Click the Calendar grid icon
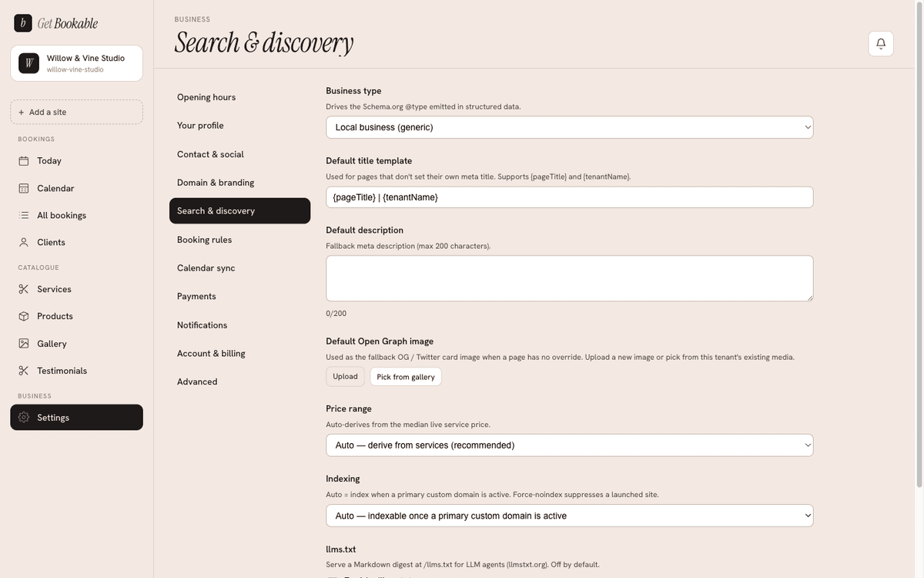This screenshot has height=578, width=924. point(24,188)
